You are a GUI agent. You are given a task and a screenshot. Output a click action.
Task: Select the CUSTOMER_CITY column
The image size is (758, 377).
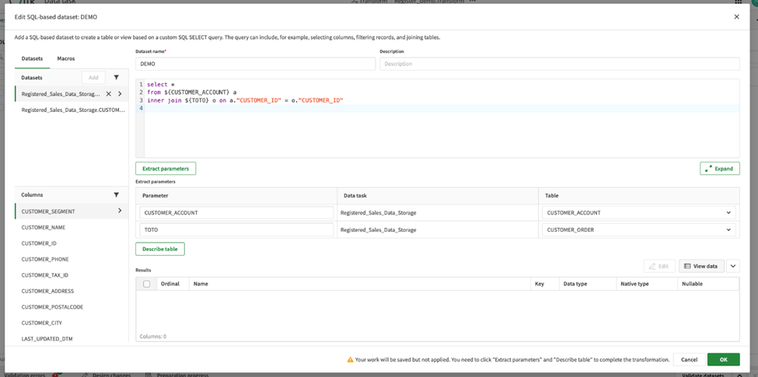[x=72, y=323]
